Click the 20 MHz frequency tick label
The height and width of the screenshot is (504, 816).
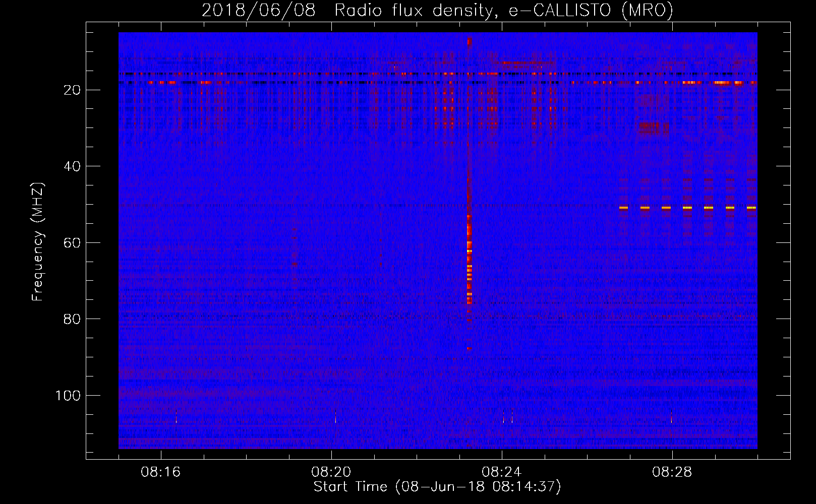click(72, 90)
